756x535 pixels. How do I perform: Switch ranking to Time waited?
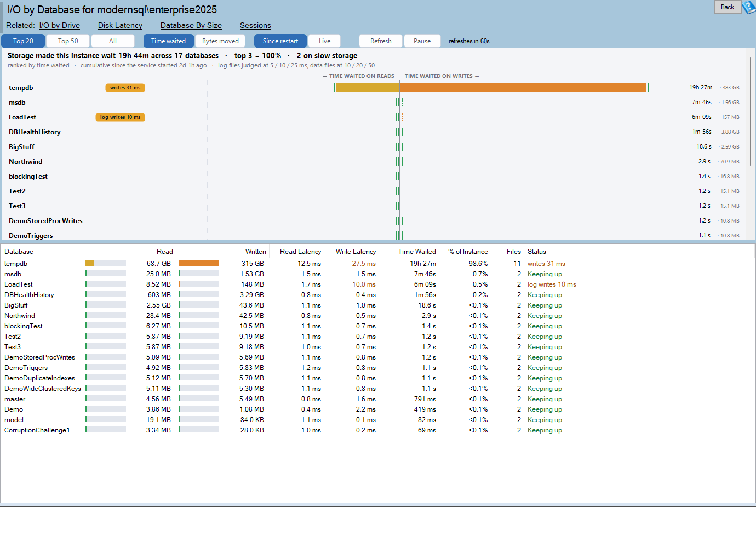168,41
